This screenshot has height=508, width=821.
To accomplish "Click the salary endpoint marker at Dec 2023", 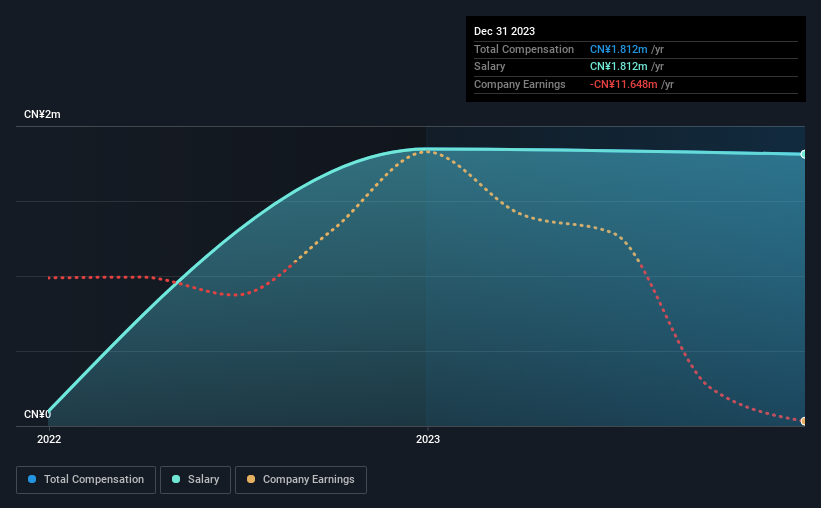I will pyautogui.click(x=804, y=154).
